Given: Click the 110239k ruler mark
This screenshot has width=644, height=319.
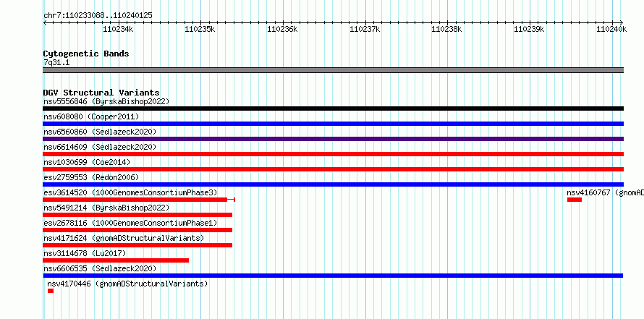Looking at the screenshot, I should pyautogui.click(x=530, y=29).
